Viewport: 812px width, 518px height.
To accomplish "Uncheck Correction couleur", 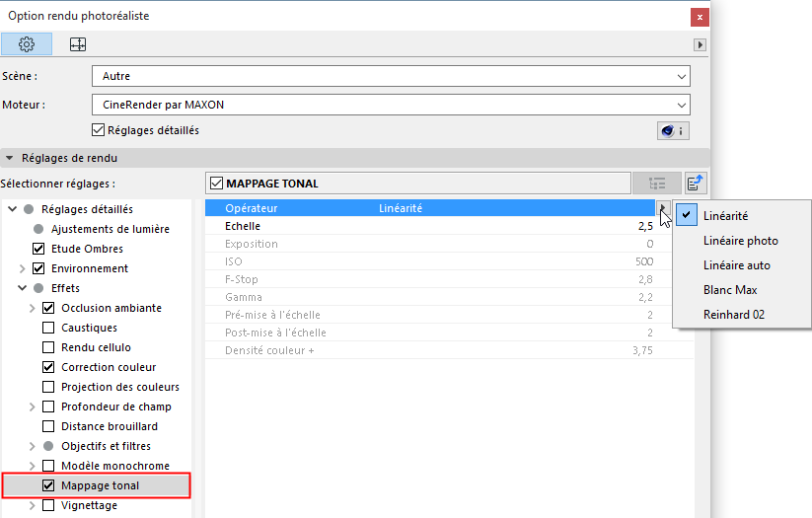I will [48, 367].
